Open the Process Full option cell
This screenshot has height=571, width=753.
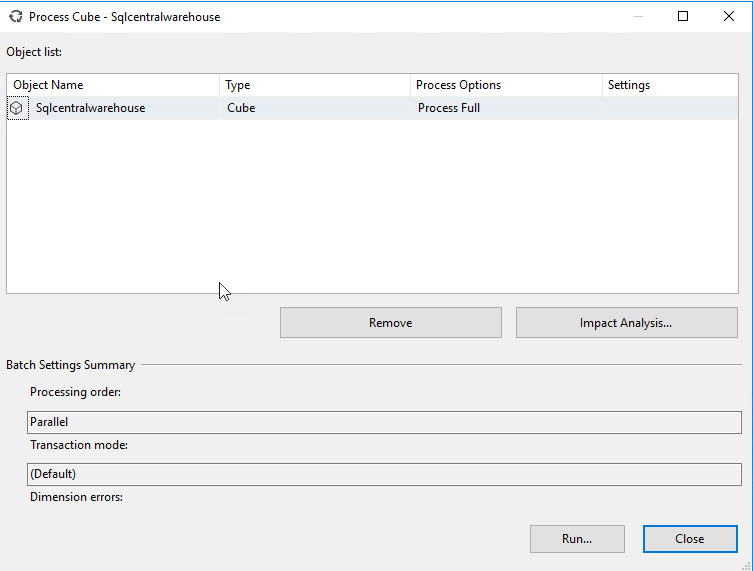point(449,108)
